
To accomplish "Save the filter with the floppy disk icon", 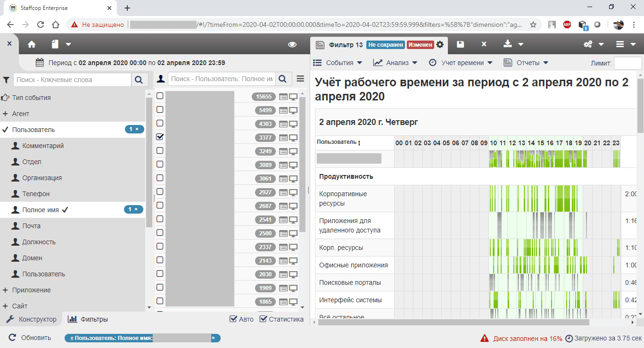I will point(461,44).
